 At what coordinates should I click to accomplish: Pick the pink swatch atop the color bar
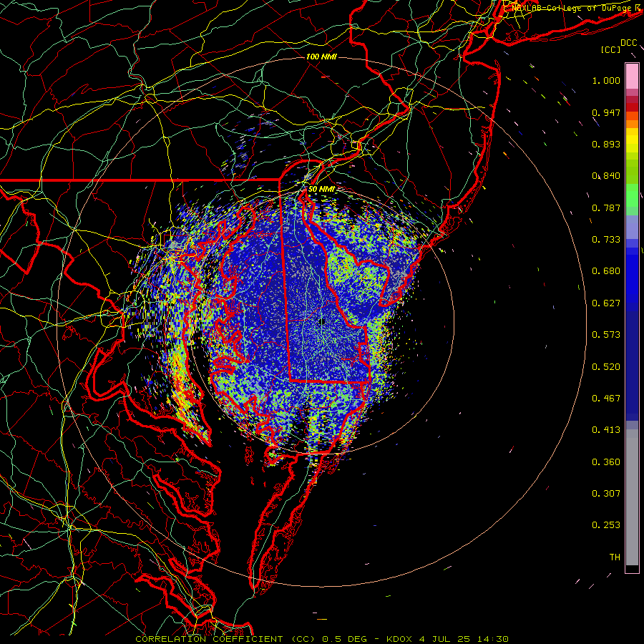[632, 76]
